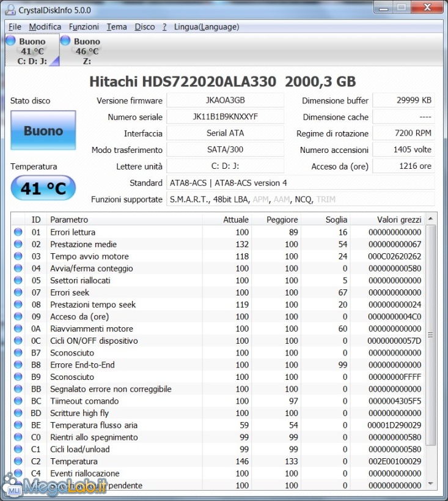Screen dimensions: 448x501
Task: Click the CrystalDiskInfo title bar app icon
Action: coord(10,10)
